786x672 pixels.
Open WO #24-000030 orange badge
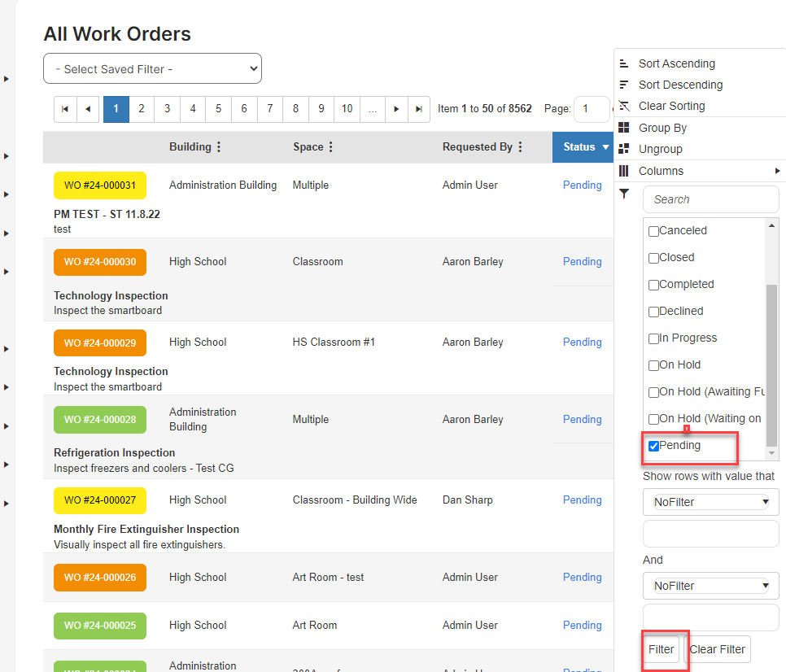click(x=100, y=262)
